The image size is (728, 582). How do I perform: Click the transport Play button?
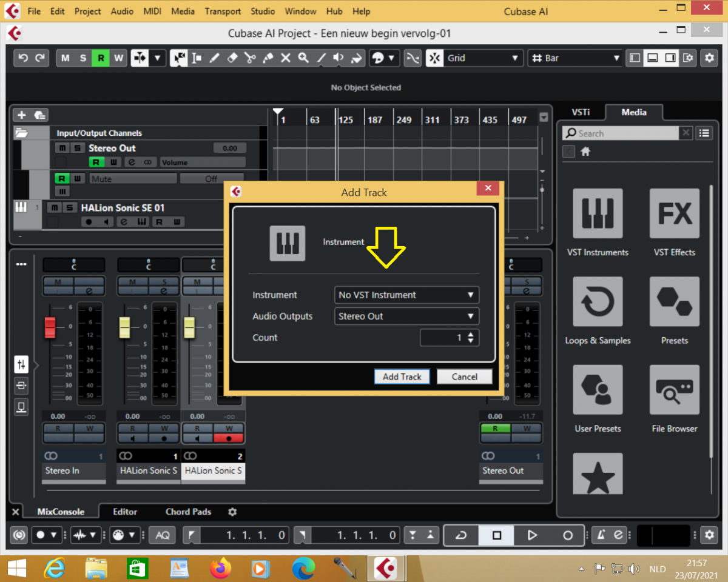[x=532, y=535]
